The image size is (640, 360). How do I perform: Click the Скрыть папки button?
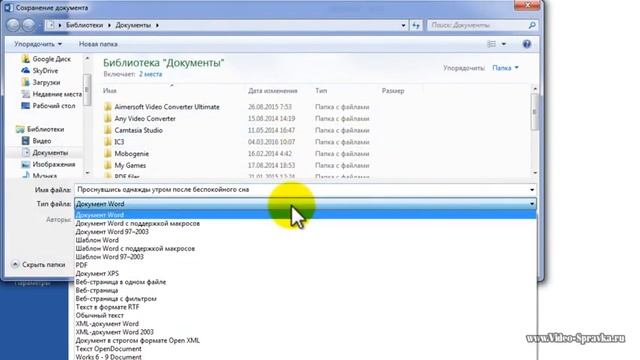[38, 264]
